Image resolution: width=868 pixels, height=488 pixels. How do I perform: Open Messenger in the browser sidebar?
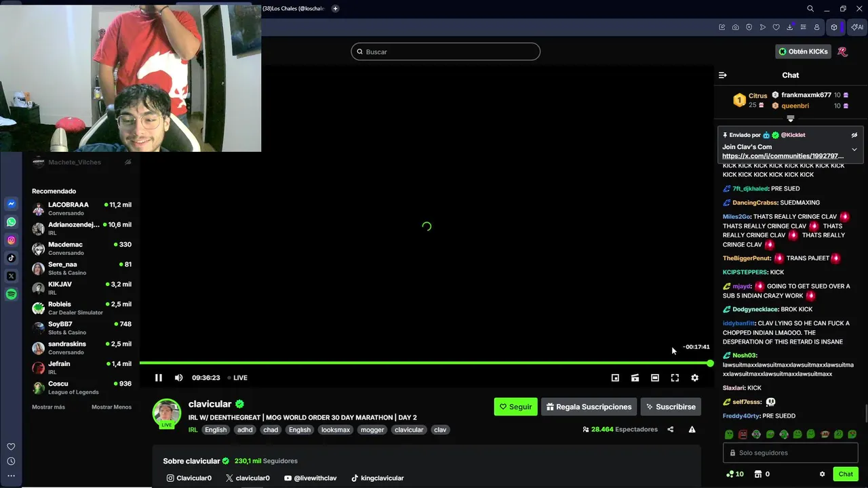click(12, 203)
